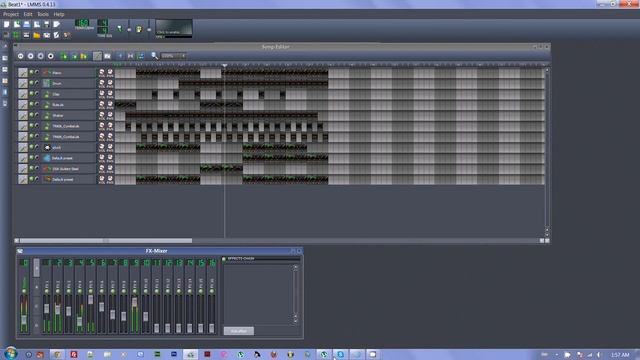Image resolution: width=640 pixels, height=360 pixels.
Task: Open the Project menu
Action: coord(11,14)
